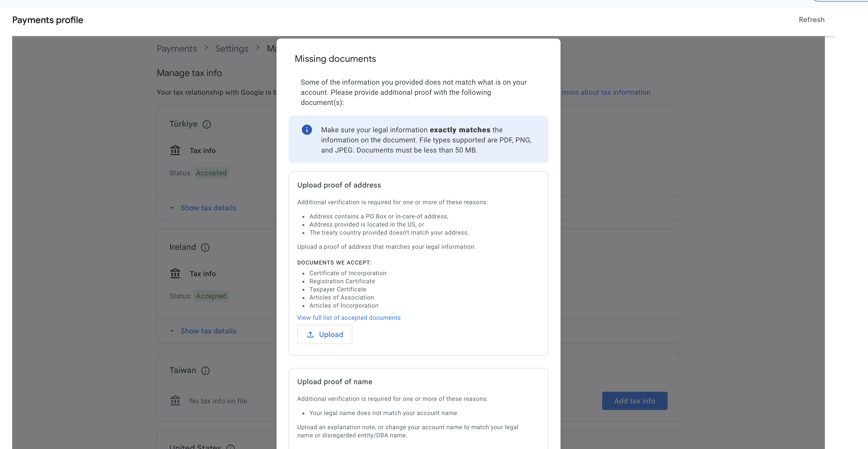Click the Articles of Incorporation list item
The height and width of the screenshot is (449, 868).
(344, 306)
